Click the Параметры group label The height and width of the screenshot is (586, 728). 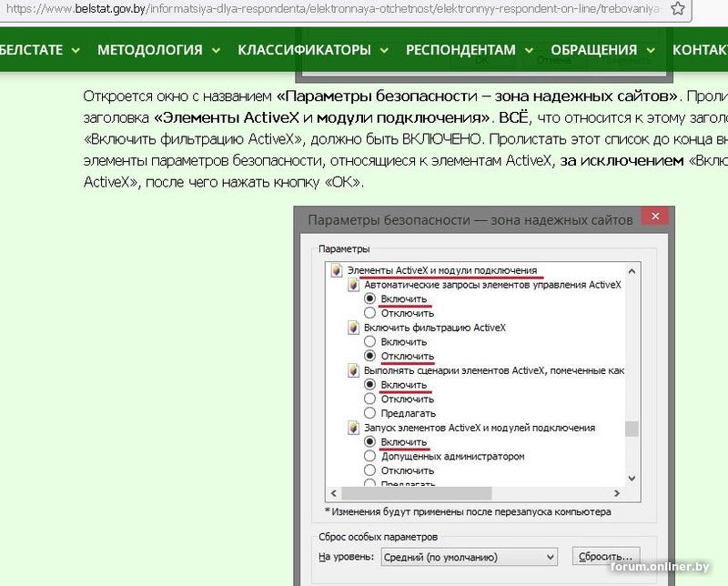pyautogui.click(x=344, y=249)
